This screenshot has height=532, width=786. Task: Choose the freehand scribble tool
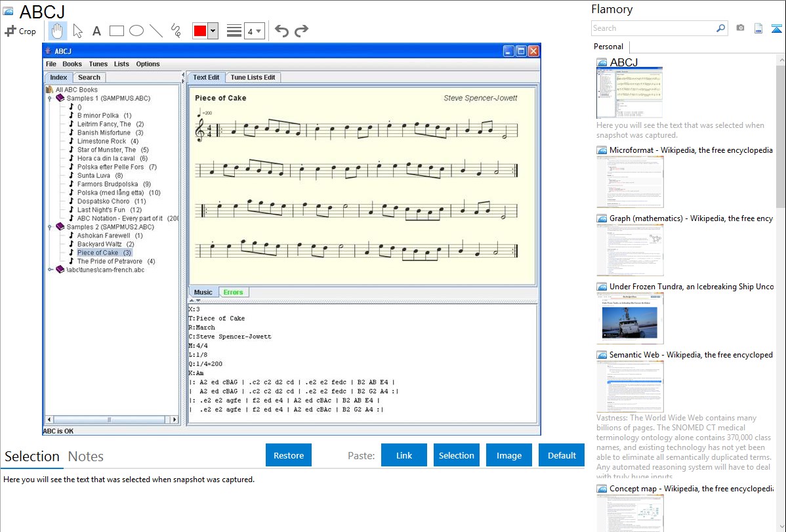[x=176, y=31]
